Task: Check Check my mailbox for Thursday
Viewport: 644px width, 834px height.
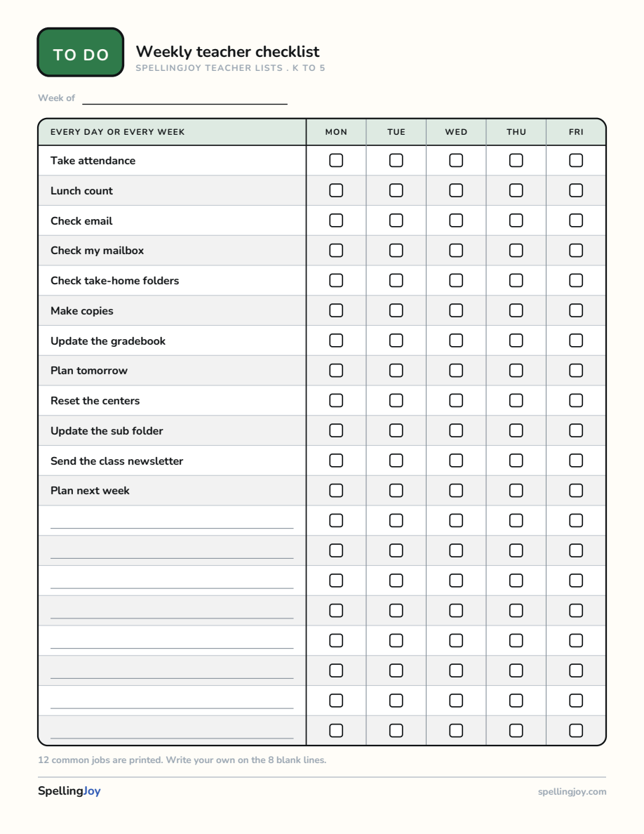Action: point(516,251)
